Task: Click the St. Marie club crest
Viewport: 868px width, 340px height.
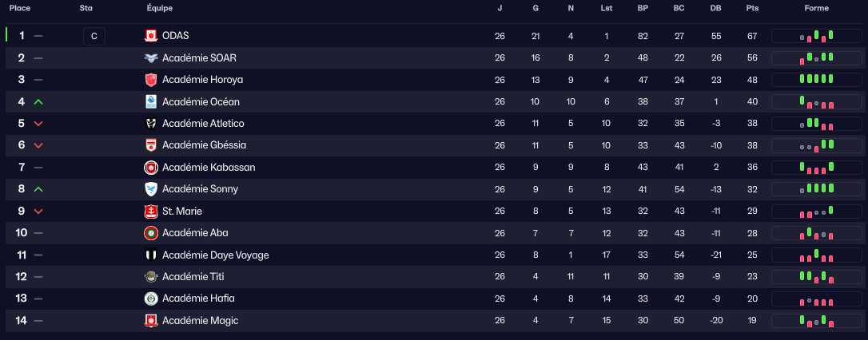Action: [150, 212]
